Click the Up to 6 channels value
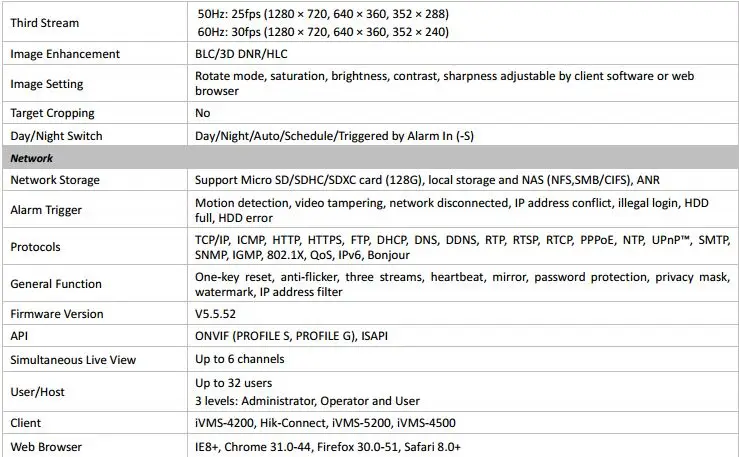The height and width of the screenshot is (457, 739). pos(240,359)
